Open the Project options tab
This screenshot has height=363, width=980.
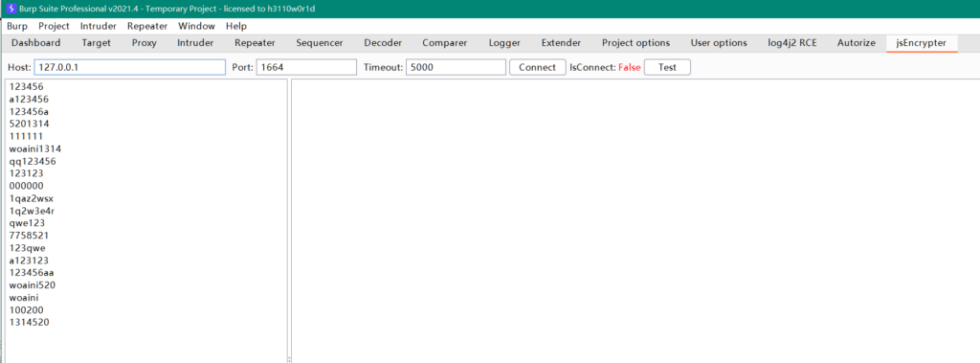[x=636, y=43]
